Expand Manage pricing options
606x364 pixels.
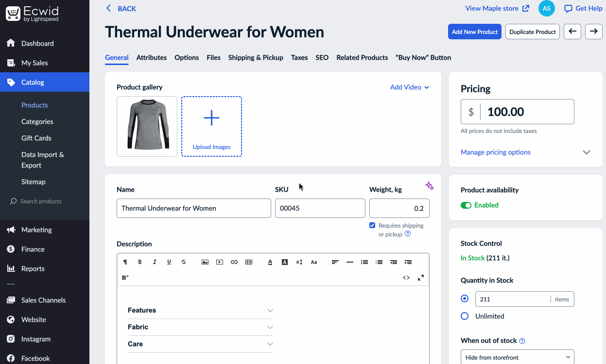click(525, 152)
